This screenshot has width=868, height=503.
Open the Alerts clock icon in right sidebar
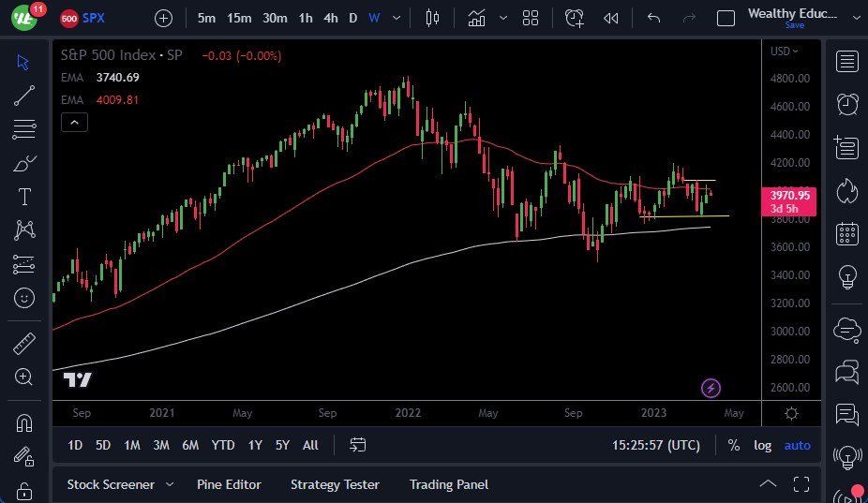pos(847,104)
